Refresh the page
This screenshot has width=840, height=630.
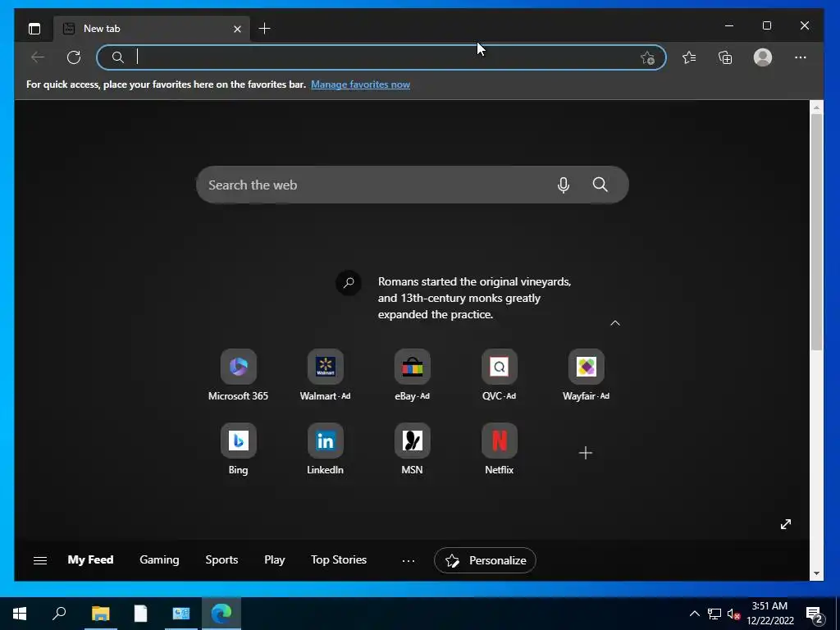pyautogui.click(x=74, y=57)
